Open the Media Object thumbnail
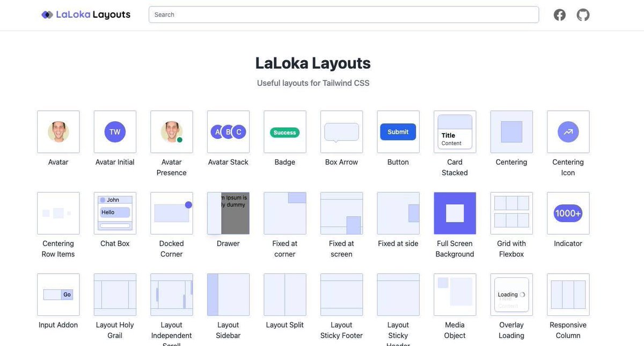 [455, 295]
